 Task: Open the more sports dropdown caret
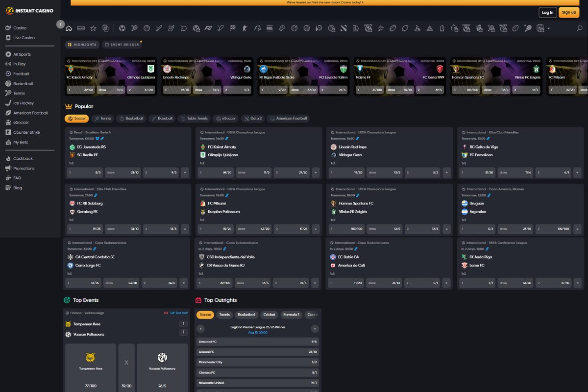[548, 28]
